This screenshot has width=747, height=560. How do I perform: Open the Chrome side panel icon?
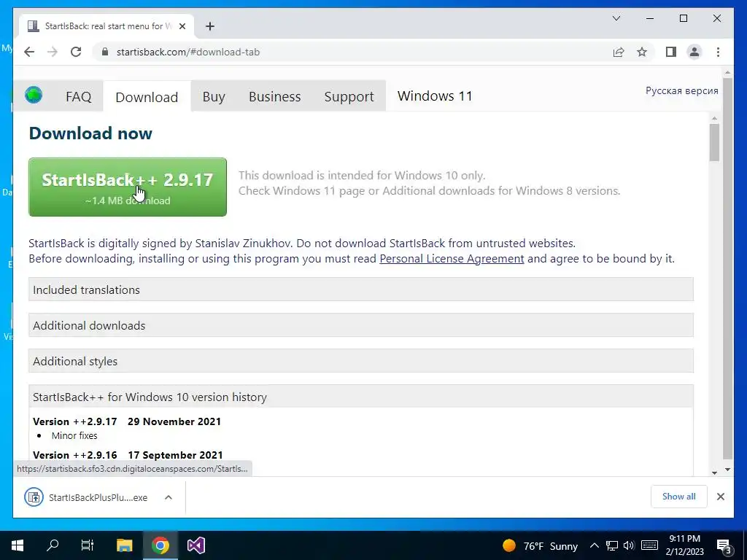[x=671, y=52]
